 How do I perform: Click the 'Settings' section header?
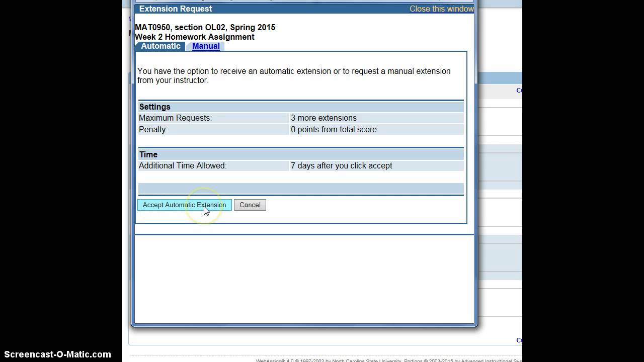155,107
